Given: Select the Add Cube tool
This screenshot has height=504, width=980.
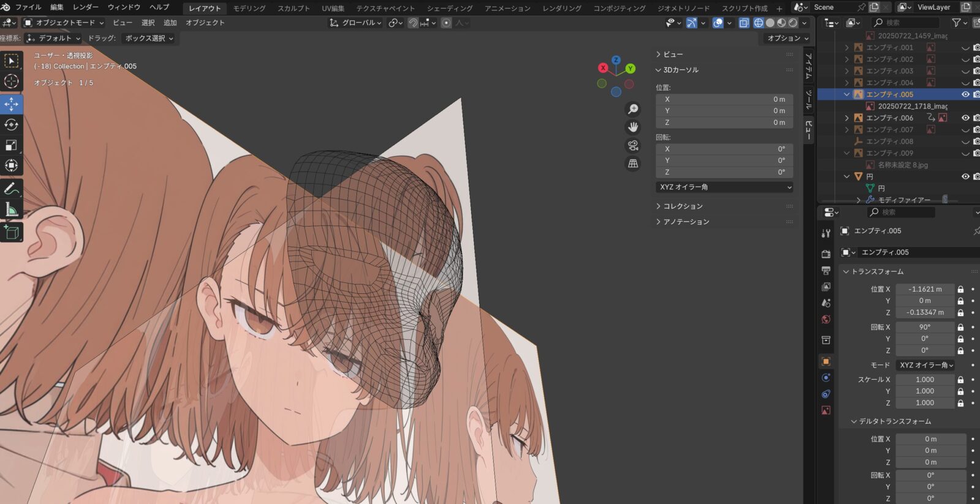Looking at the screenshot, I should [x=11, y=232].
